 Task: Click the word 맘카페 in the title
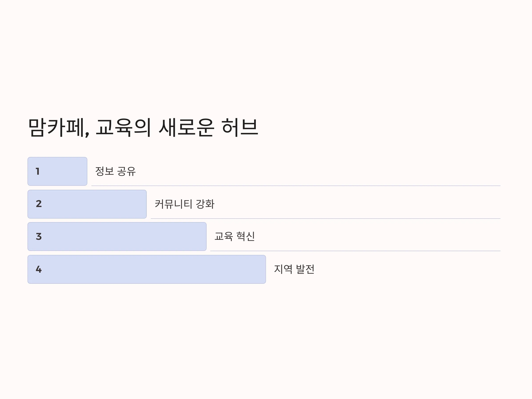pyautogui.click(x=57, y=127)
